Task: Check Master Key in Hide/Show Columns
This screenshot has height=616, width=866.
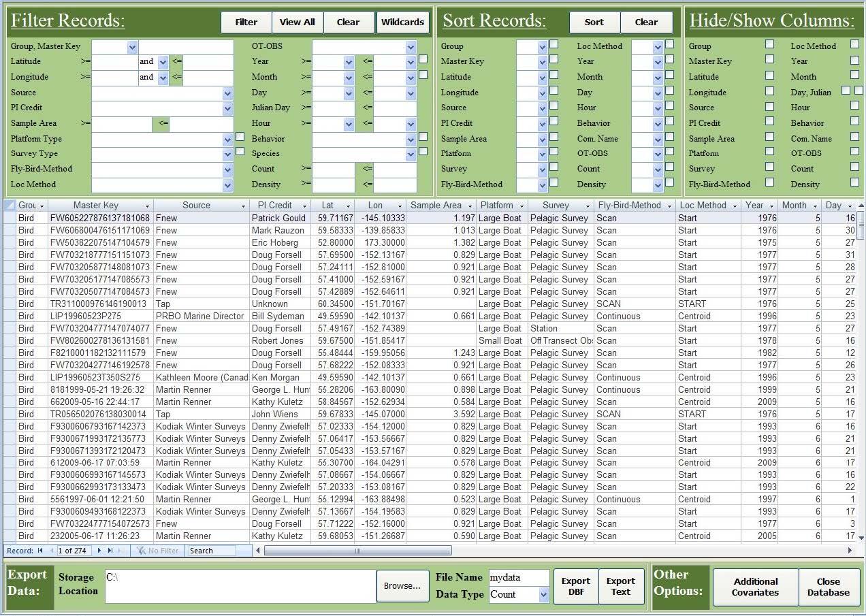Action: point(769,59)
